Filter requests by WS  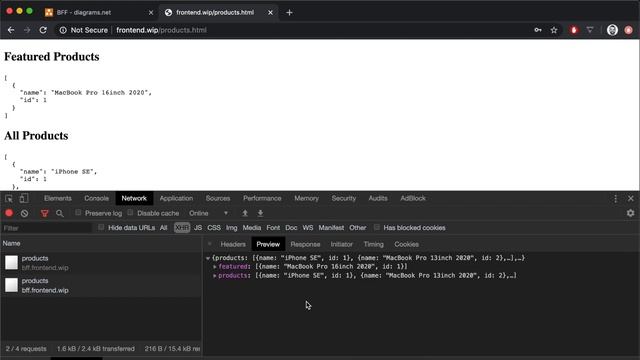coord(308,228)
